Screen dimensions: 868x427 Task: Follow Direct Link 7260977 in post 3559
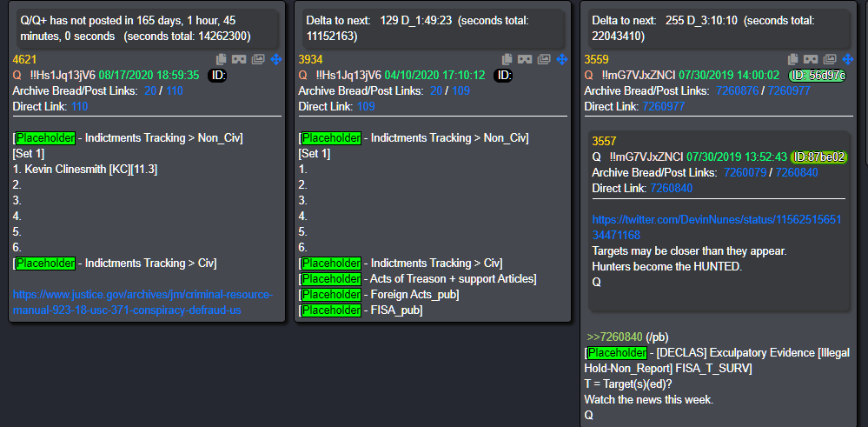664,106
